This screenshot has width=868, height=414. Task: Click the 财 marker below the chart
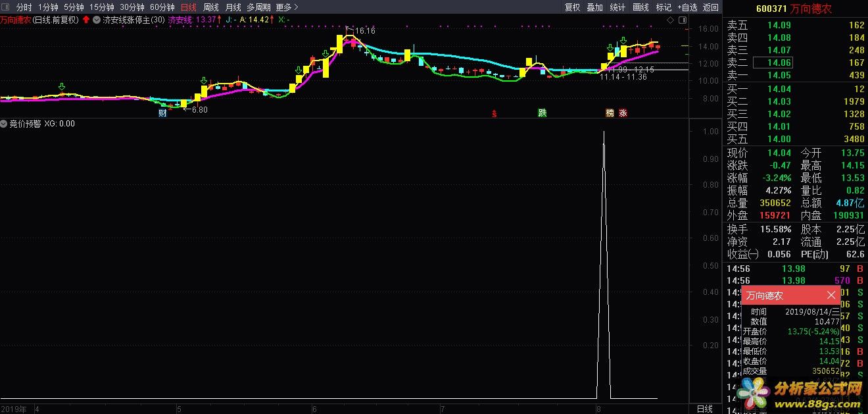[x=162, y=113]
